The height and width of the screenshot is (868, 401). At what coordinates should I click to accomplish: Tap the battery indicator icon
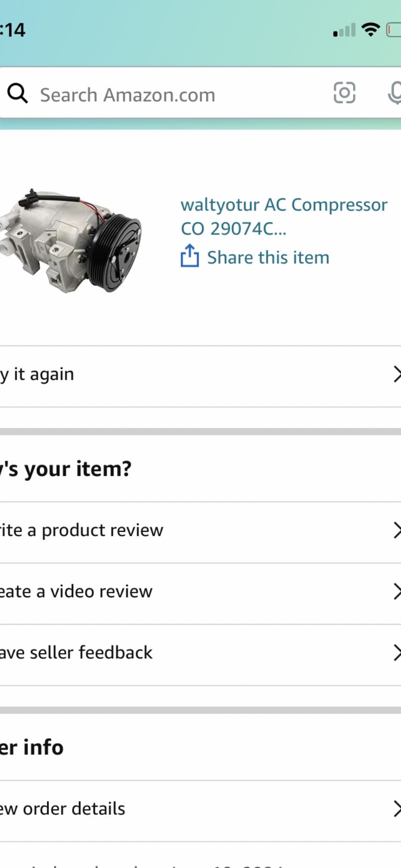[393, 30]
